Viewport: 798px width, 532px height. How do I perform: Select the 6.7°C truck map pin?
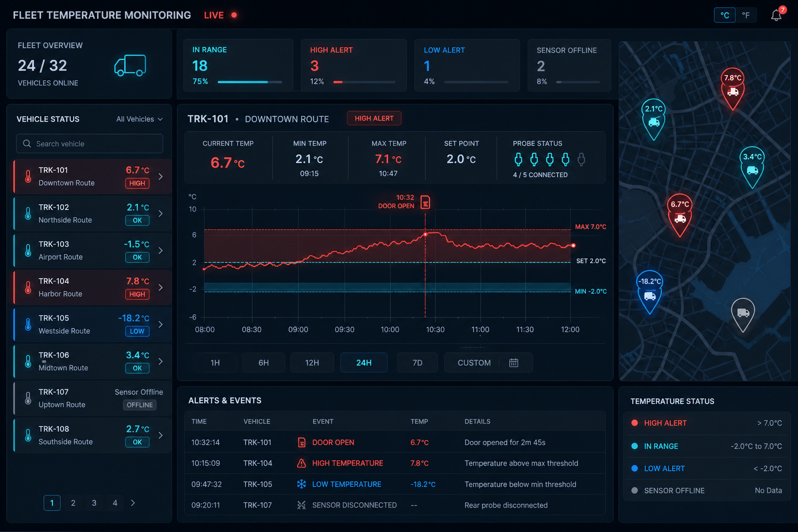(680, 215)
